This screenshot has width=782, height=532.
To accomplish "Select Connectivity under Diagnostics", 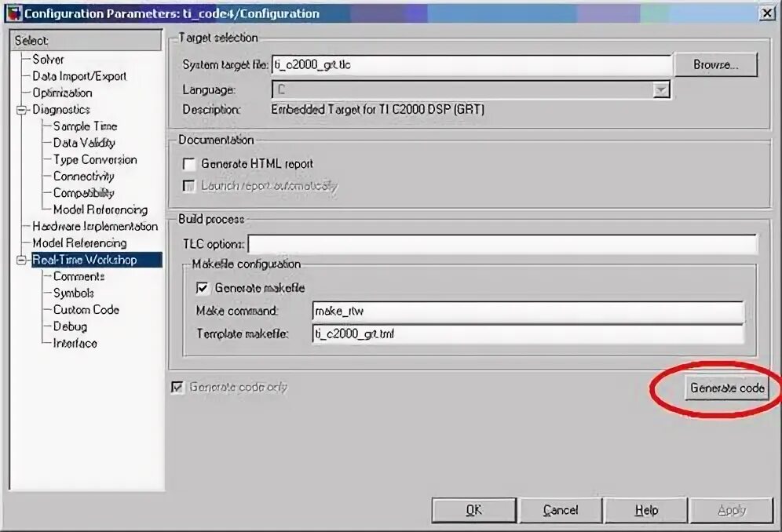I will [x=84, y=177].
